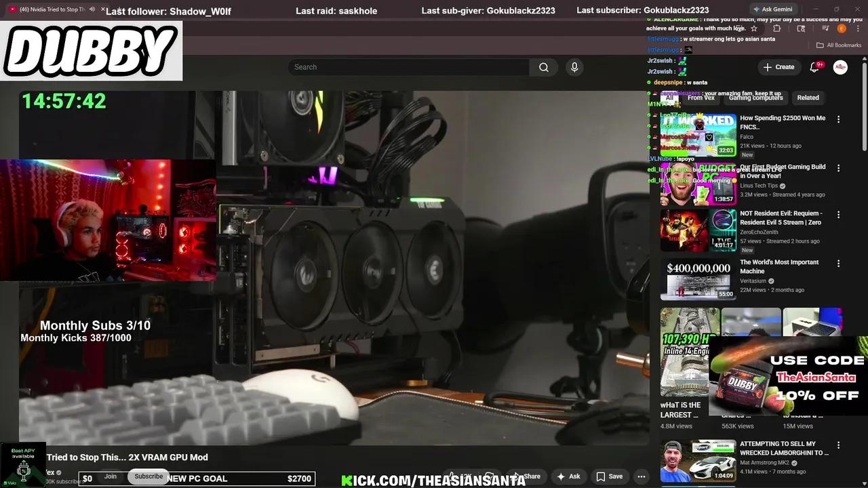
Task: Click the Dubby code TheAsianSanta ad banner
Action: coord(788,377)
